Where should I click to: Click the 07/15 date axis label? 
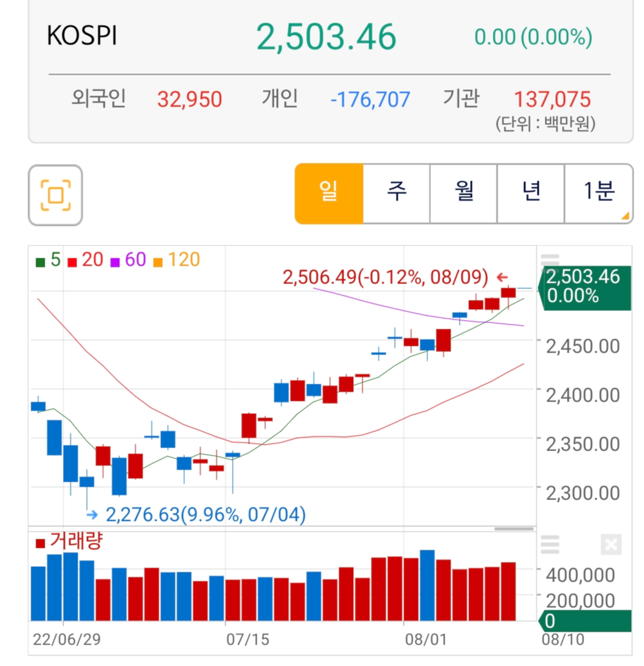(x=248, y=639)
